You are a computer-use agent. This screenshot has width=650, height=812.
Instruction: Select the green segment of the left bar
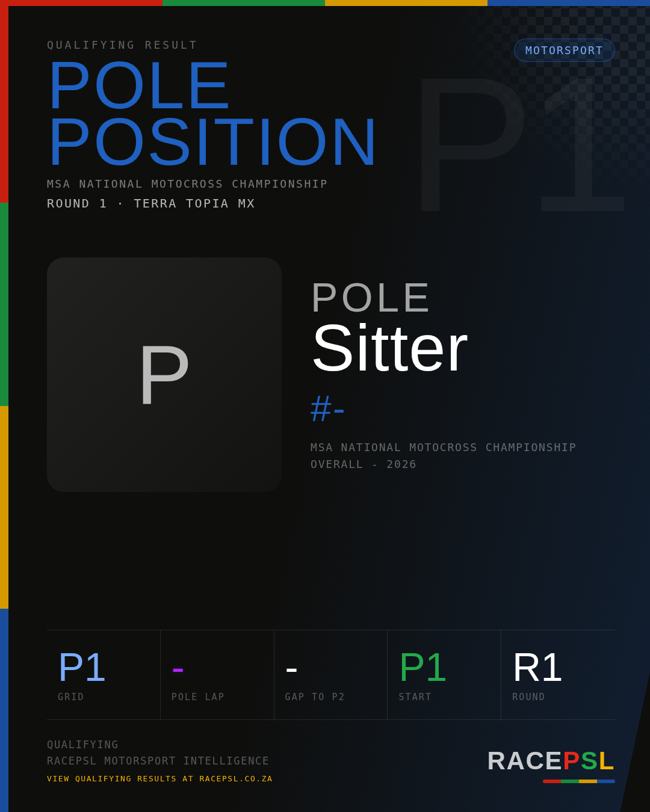point(4,304)
